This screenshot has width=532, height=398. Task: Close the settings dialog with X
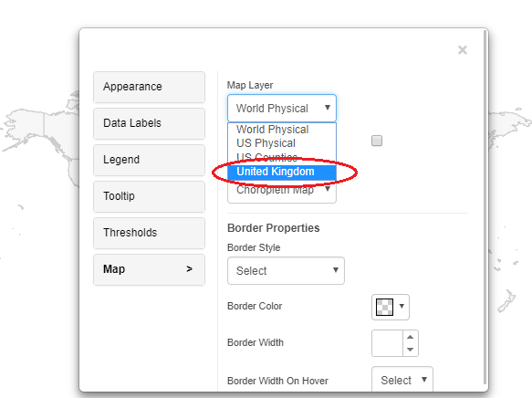point(462,50)
